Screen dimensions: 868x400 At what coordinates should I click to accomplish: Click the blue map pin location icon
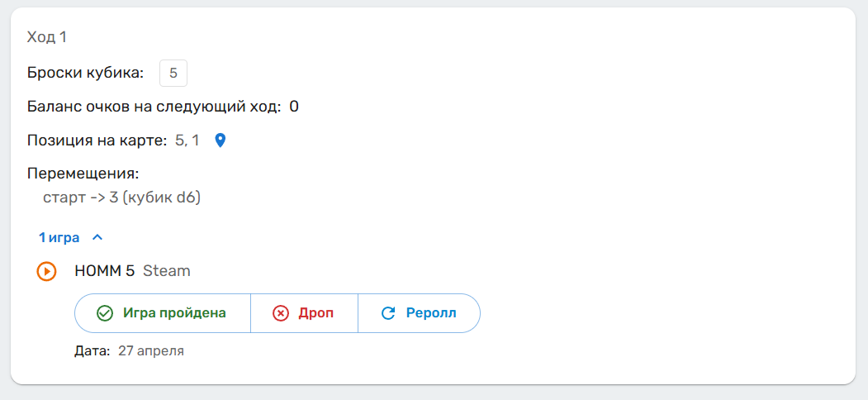(x=220, y=140)
